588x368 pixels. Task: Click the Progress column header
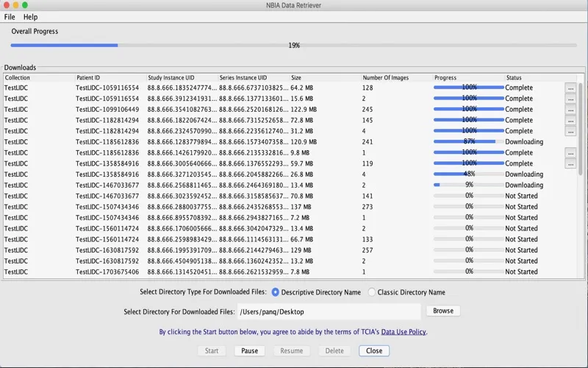coord(469,78)
